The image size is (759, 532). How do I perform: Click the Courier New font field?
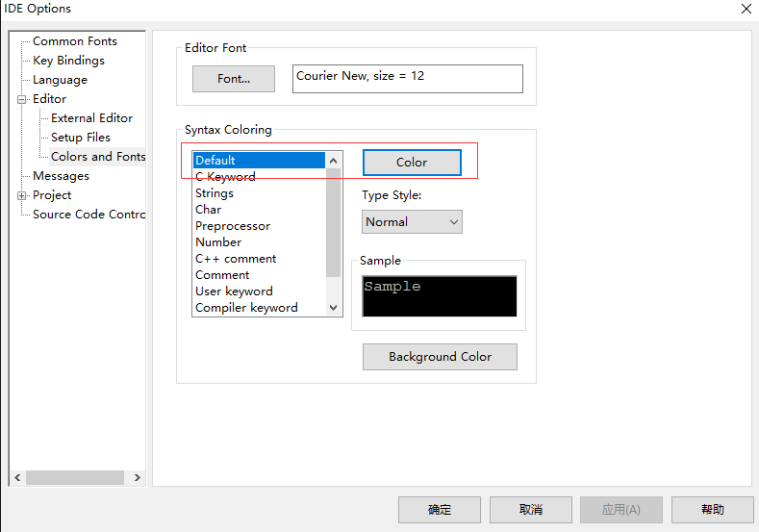tap(408, 79)
